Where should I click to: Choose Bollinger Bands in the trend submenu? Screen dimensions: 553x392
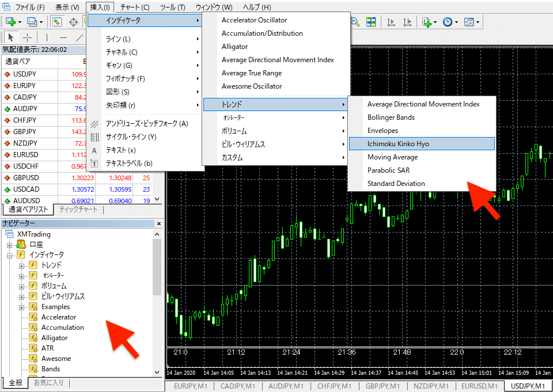422,117
